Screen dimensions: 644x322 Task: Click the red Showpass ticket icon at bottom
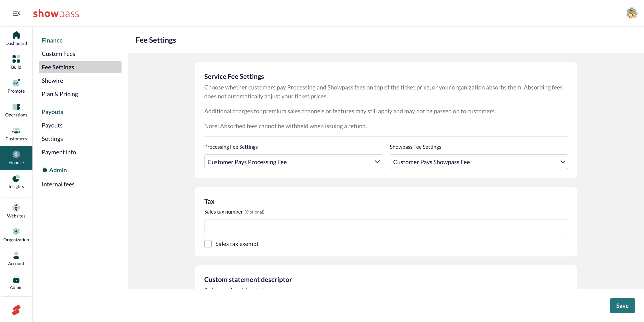point(16,310)
